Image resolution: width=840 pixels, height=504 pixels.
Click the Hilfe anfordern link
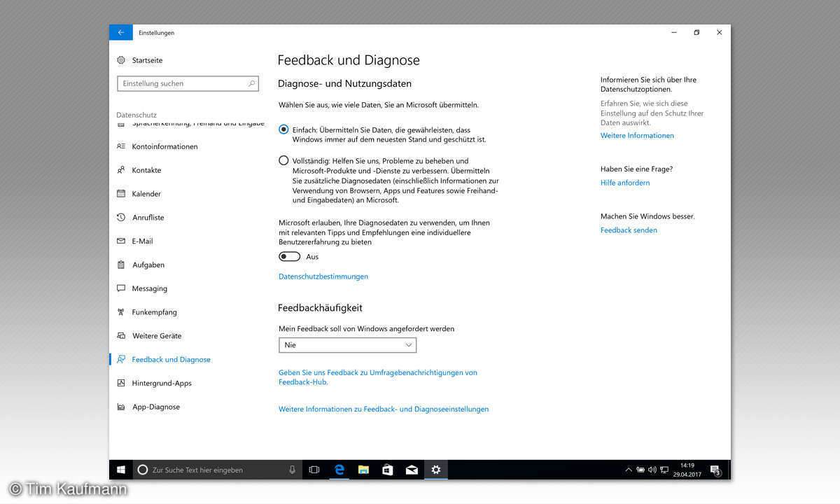tap(625, 183)
